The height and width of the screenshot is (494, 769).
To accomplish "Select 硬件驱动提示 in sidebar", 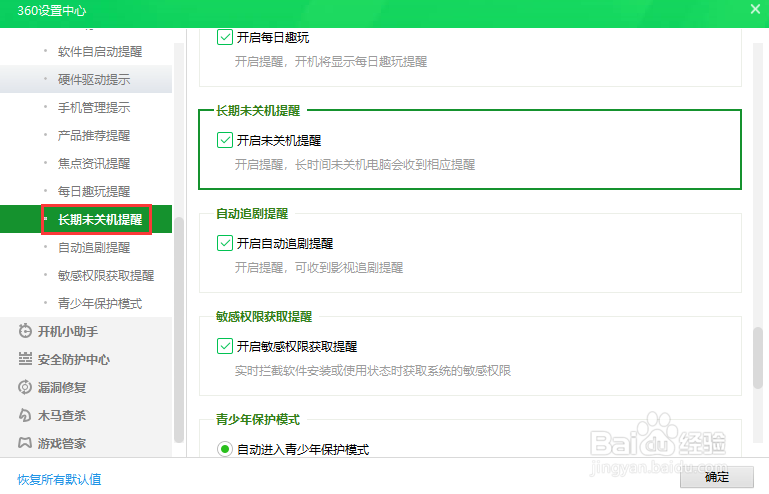I will tap(86, 79).
